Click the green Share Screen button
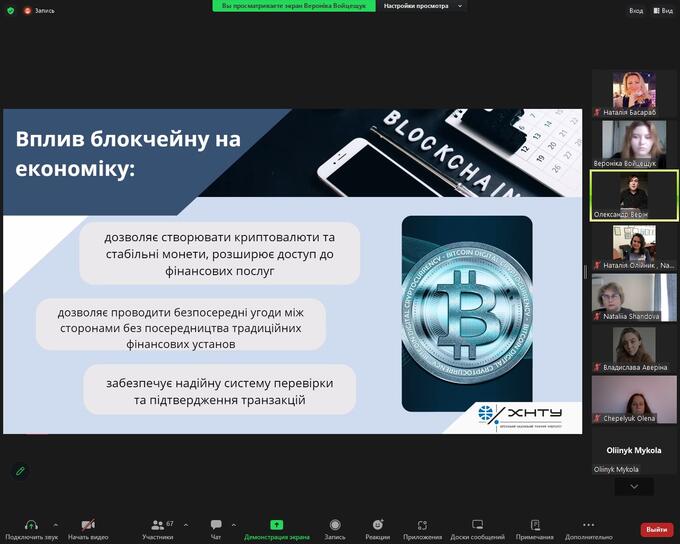This screenshot has height=544, width=680. (x=277, y=526)
